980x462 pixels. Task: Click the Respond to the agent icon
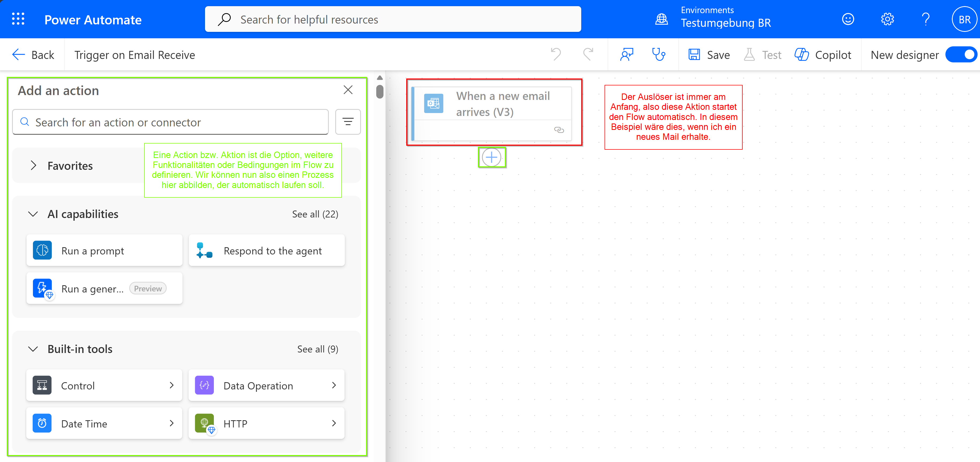click(204, 250)
